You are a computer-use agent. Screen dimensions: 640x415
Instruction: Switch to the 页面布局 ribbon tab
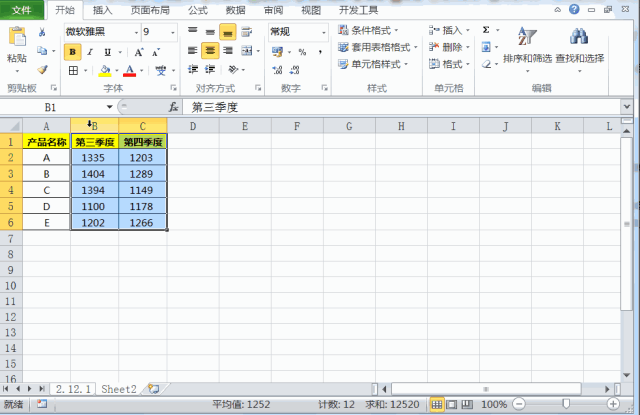(150, 10)
